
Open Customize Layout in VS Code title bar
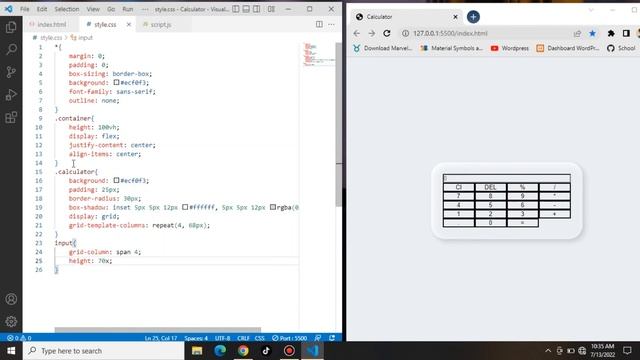pos(271,9)
